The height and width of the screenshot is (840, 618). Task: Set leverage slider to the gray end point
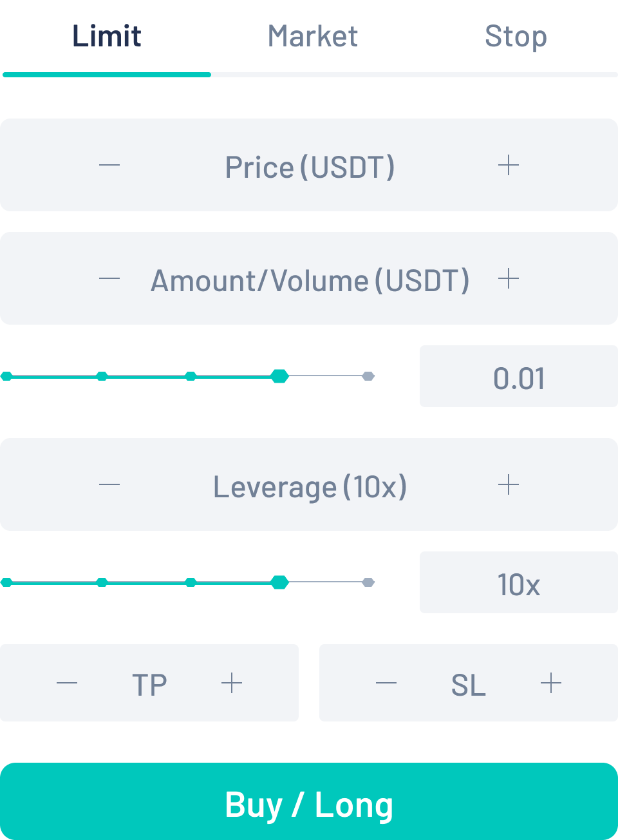[x=368, y=582]
